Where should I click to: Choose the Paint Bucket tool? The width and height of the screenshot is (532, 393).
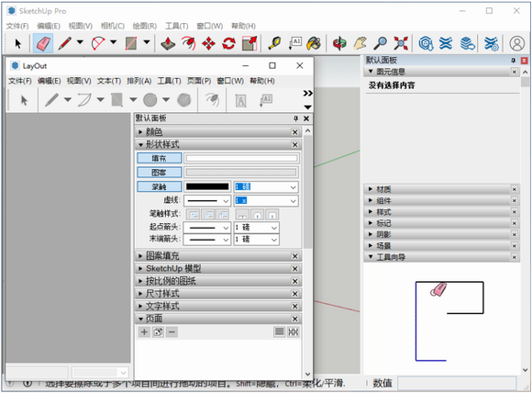[314, 43]
